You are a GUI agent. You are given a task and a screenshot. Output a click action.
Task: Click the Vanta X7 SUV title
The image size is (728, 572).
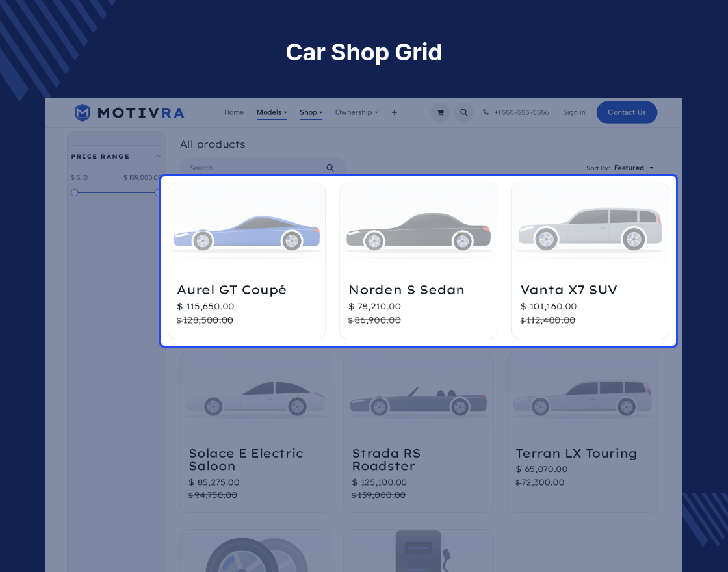click(x=569, y=290)
